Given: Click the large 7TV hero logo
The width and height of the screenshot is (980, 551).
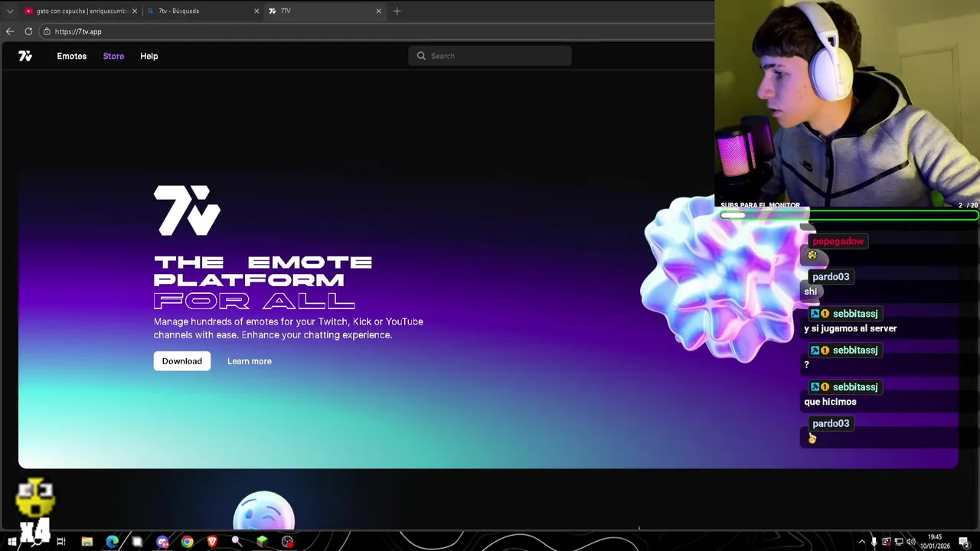Looking at the screenshot, I should point(187,210).
